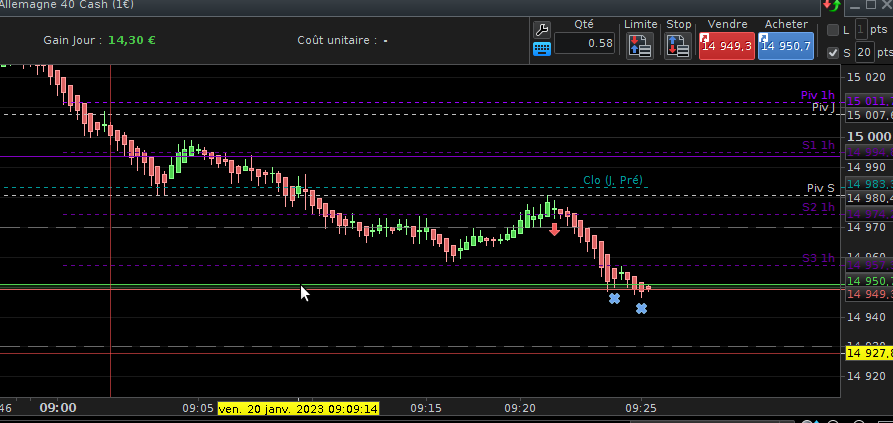Click the 15 000 axis price label
This screenshot has width=893, height=423.
[x=869, y=137]
